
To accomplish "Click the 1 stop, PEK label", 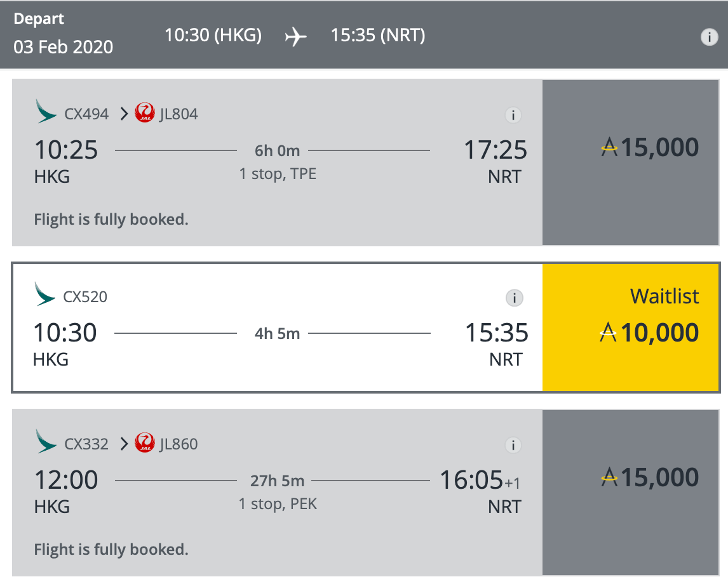I will coord(278,504).
